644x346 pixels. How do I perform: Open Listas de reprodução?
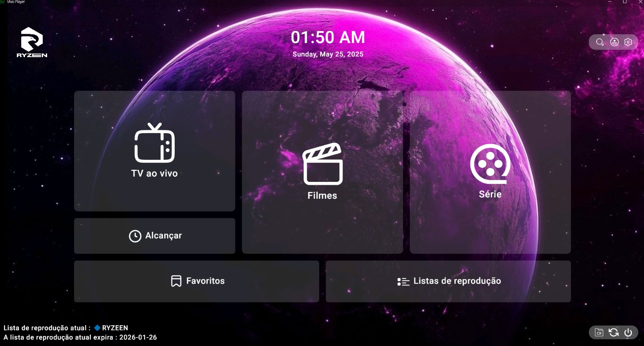(x=448, y=281)
